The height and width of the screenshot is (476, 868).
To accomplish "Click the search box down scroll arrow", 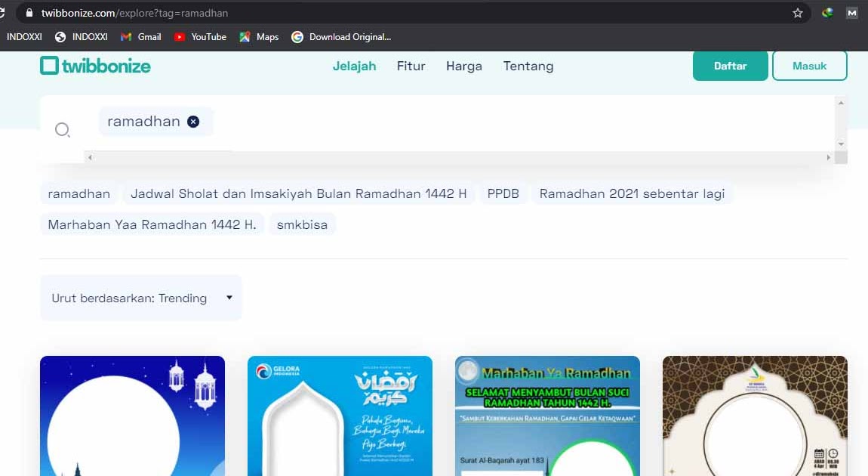I will click(x=841, y=144).
